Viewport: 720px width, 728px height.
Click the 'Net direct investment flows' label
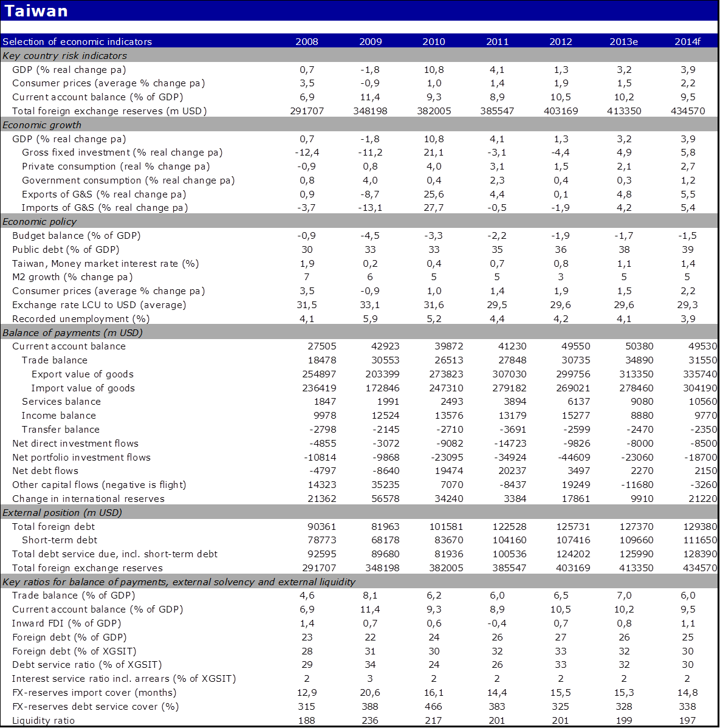(x=75, y=443)
